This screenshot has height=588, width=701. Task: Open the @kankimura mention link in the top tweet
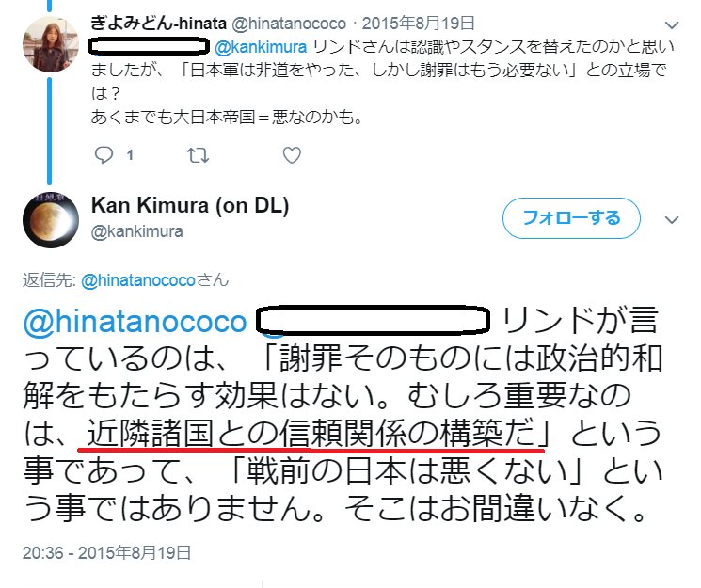[261, 47]
